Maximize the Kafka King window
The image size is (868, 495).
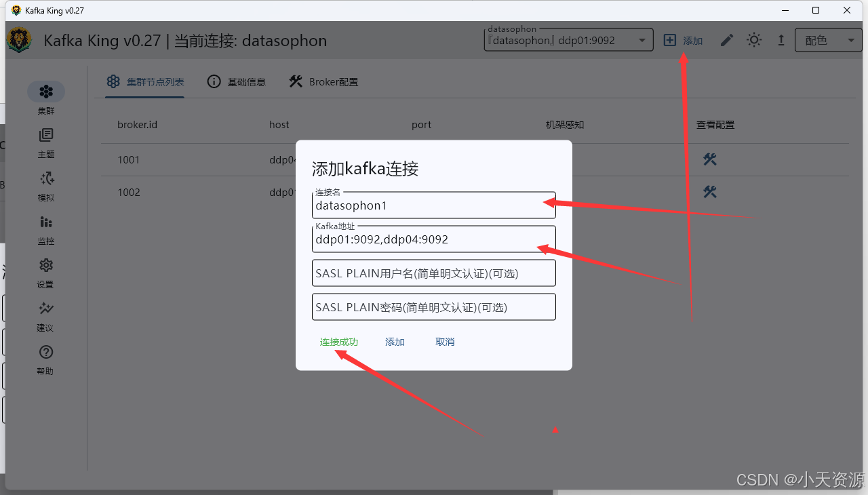pos(816,10)
